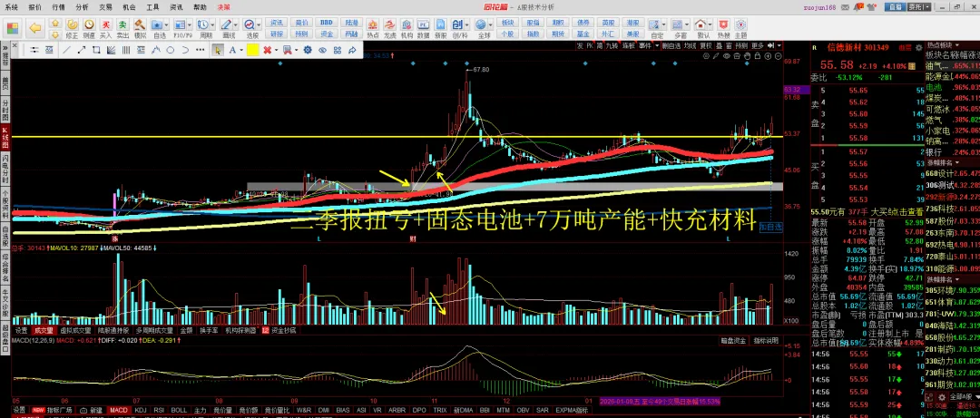Click the 板块 button
Image resolution: width=980 pixels, height=418 pixels.
tap(507, 23)
